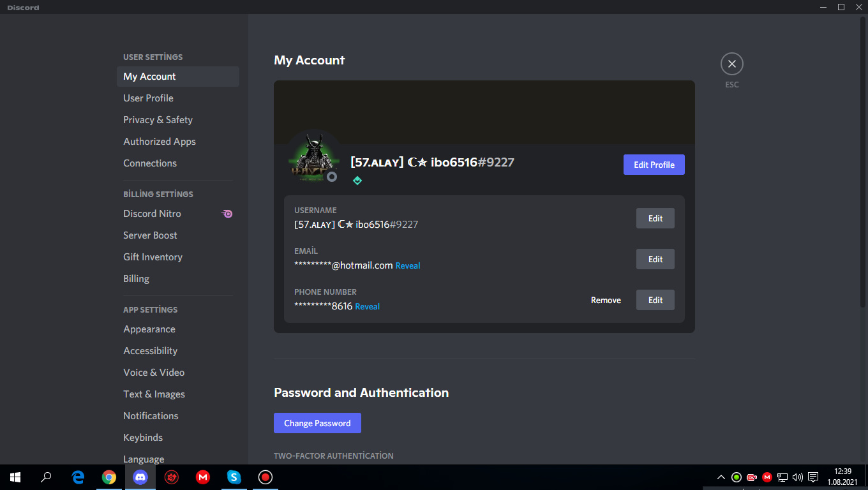
Task: Reveal the hidden email address
Action: pos(408,265)
